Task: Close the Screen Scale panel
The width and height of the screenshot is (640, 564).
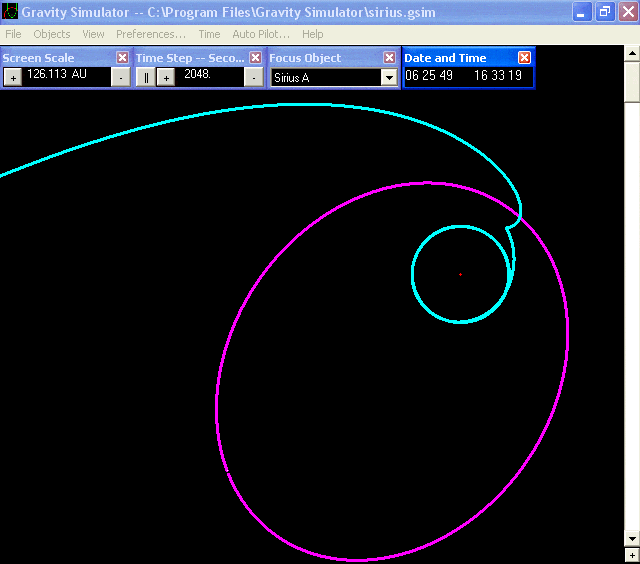Action: (122, 58)
